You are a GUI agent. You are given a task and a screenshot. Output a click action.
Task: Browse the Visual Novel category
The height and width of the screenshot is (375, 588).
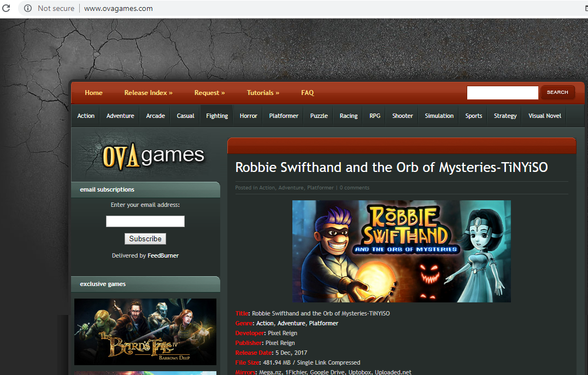tap(544, 116)
